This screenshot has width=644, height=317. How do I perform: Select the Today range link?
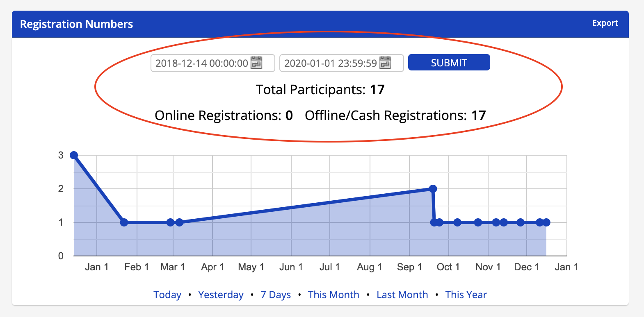coord(167,295)
